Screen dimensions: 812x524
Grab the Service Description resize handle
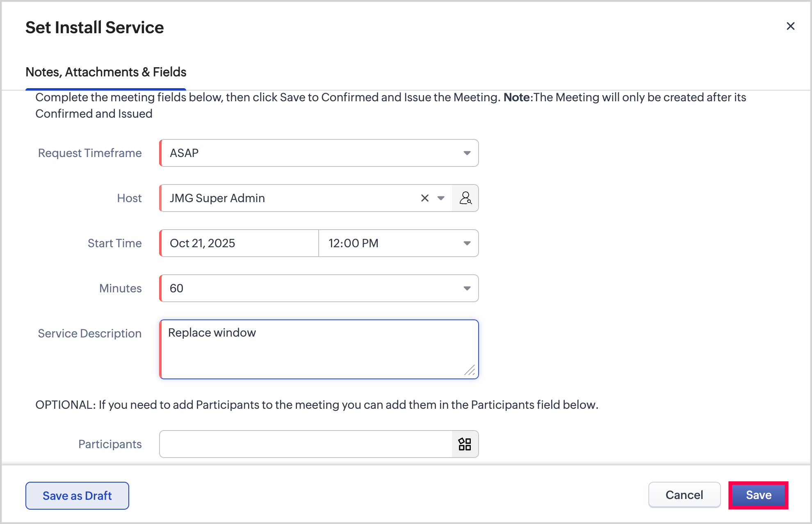tap(470, 370)
